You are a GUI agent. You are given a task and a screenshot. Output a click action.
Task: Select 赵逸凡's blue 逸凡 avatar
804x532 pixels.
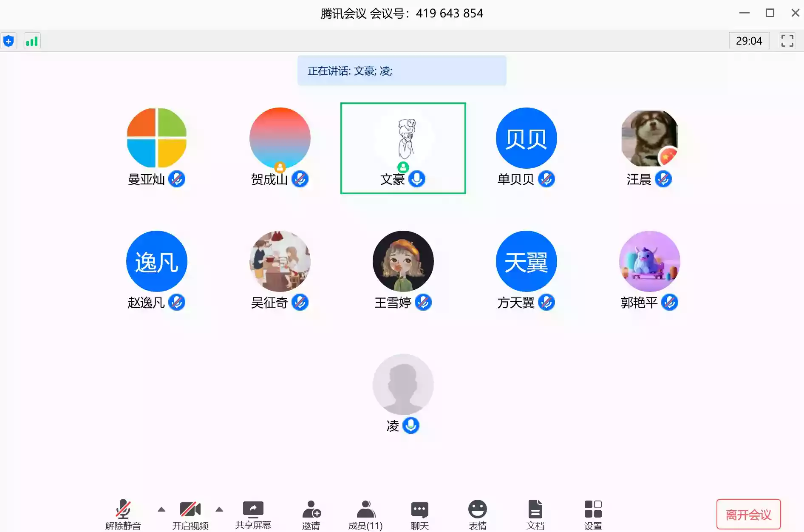pos(157,261)
